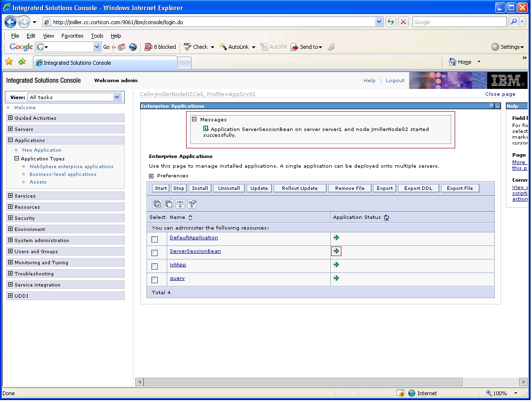Tick the ServerSessionBean checkbox
Viewport: 532px width, 402px height.
click(155, 253)
